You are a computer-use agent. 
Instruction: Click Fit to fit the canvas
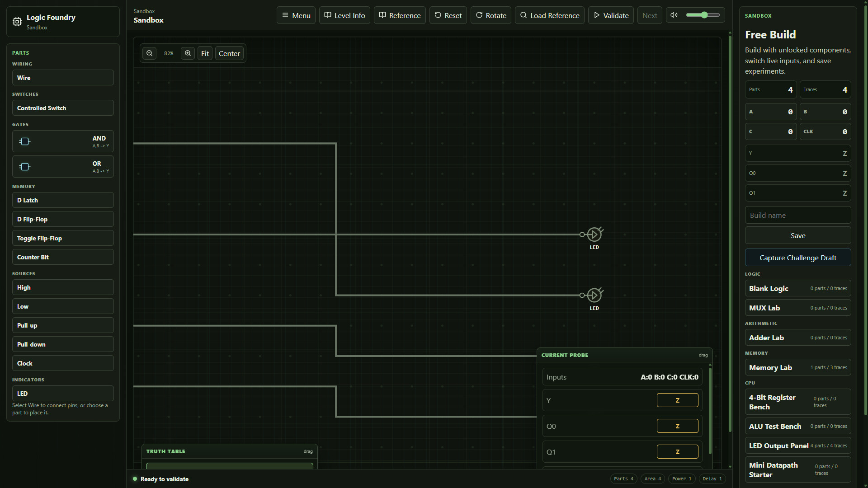[x=205, y=53]
